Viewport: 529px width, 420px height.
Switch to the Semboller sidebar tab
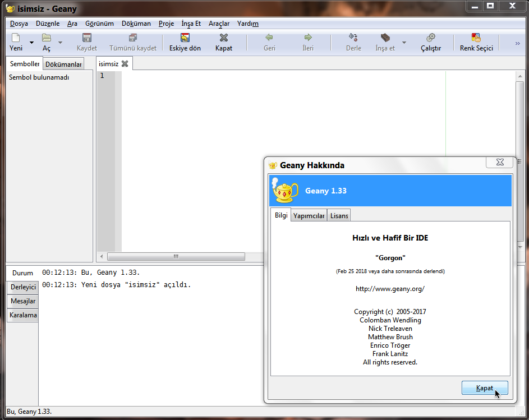25,64
